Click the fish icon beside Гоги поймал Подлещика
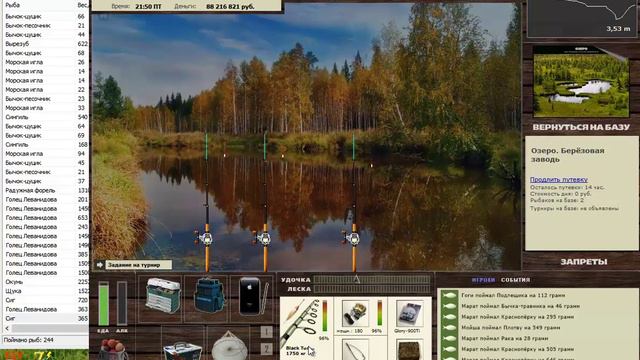Viewport: 640px width, 360px height. (x=449, y=295)
